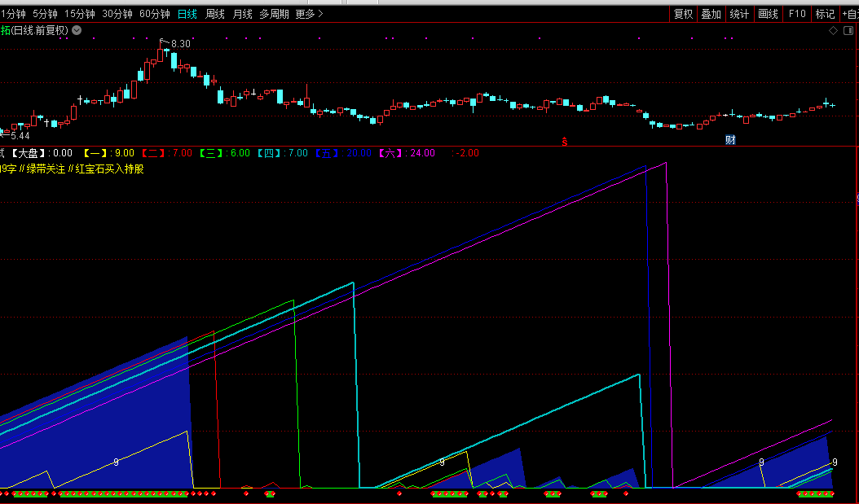
Task: Click the blue 财 finance marker
Action: click(x=730, y=140)
